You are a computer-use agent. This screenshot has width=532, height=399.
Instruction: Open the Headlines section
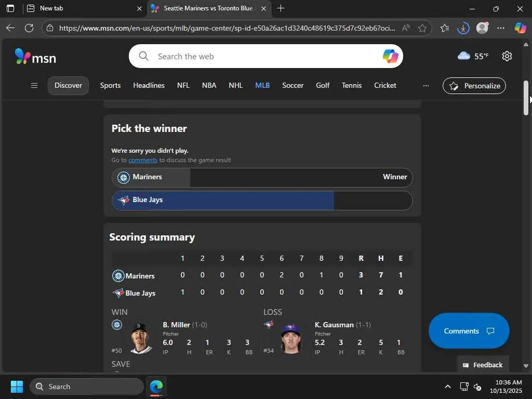pos(149,86)
